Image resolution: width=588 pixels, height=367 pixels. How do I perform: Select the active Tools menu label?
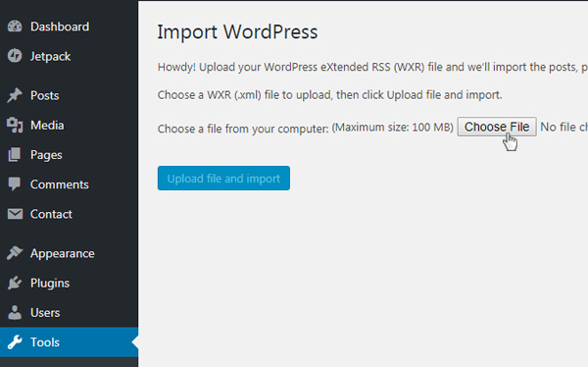(x=45, y=342)
